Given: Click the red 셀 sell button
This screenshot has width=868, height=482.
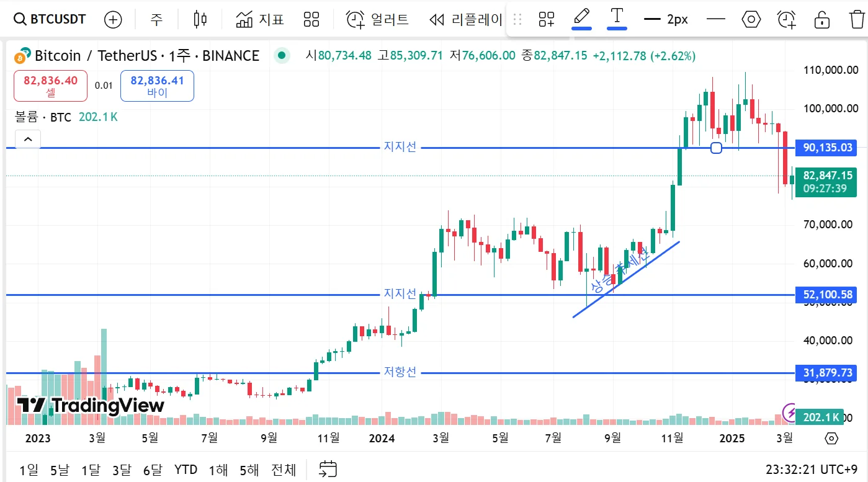Looking at the screenshot, I should 51,86.
